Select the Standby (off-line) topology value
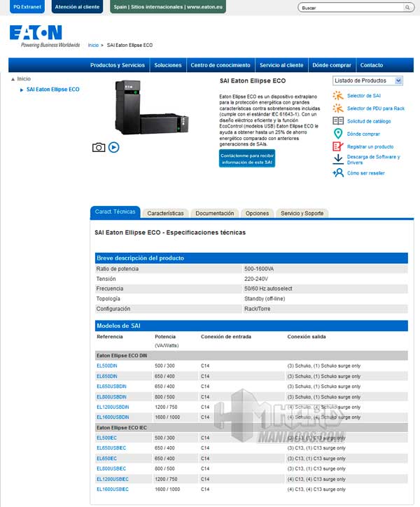Image resolution: width=420 pixels, height=507 pixels. click(x=265, y=299)
